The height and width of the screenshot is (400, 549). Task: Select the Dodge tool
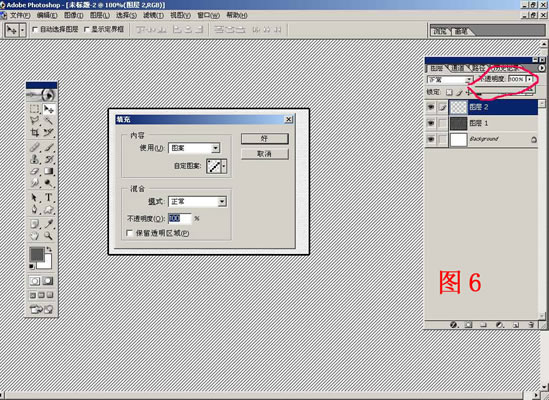coord(48,183)
